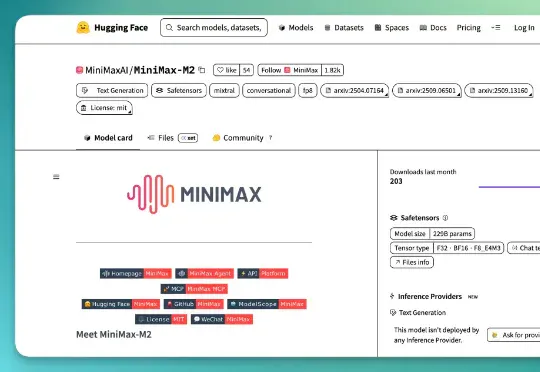This screenshot has height=372, width=540.
Task: Focus the search models input field
Action: click(214, 28)
